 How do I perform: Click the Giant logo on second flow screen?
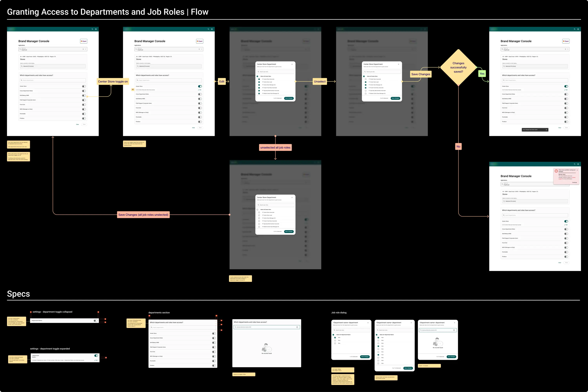200,41
